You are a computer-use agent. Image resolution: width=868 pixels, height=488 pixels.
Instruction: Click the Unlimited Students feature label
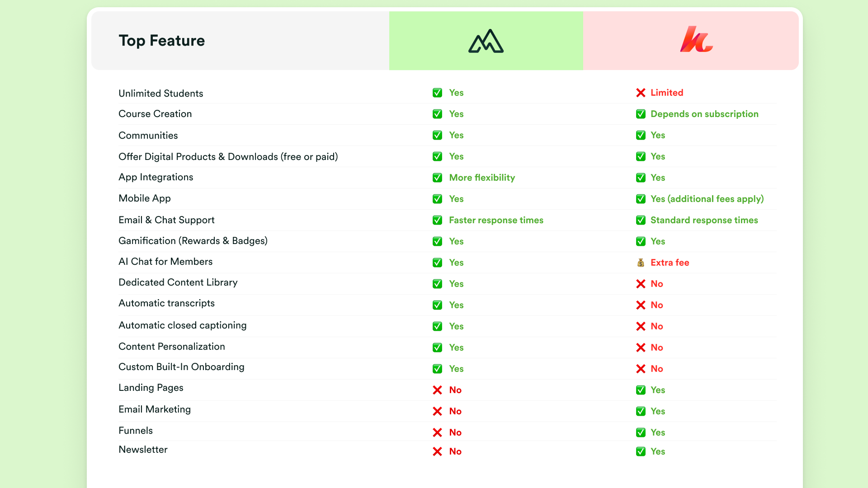pyautogui.click(x=161, y=93)
